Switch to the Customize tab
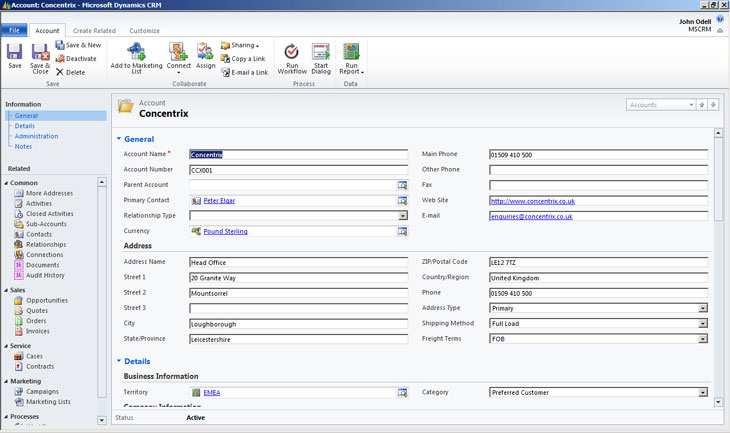730x433 pixels. (x=144, y=30)
